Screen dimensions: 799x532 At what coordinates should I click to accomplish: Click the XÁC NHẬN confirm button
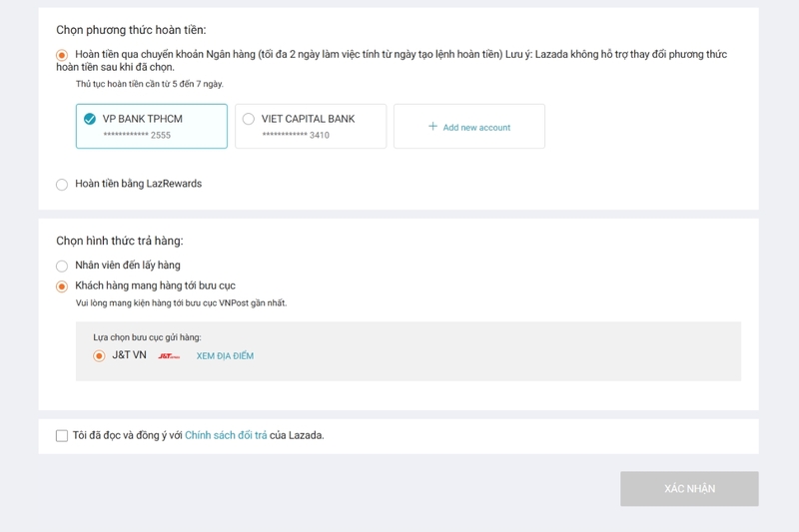[689, 489]
